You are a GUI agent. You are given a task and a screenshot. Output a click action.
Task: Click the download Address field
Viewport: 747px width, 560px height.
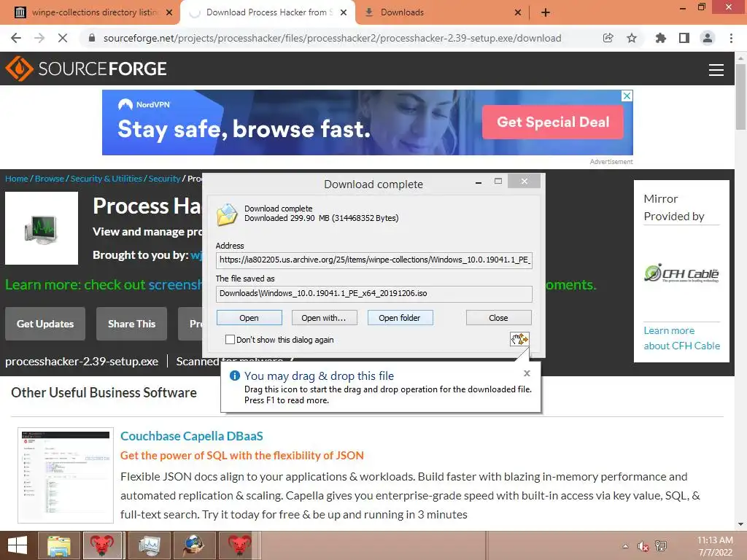tap(374, 260)
